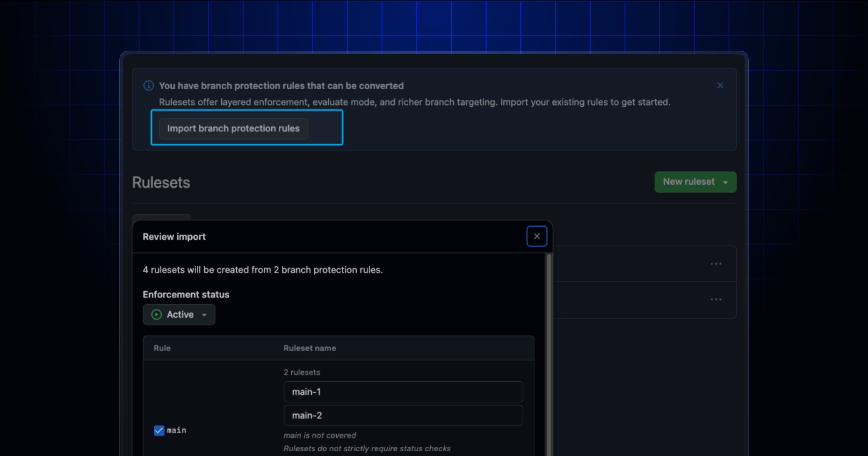Open the first ruleset row's three-dot menu
Viewport: 868px width, 456px height.
click(x=716, y=264)
